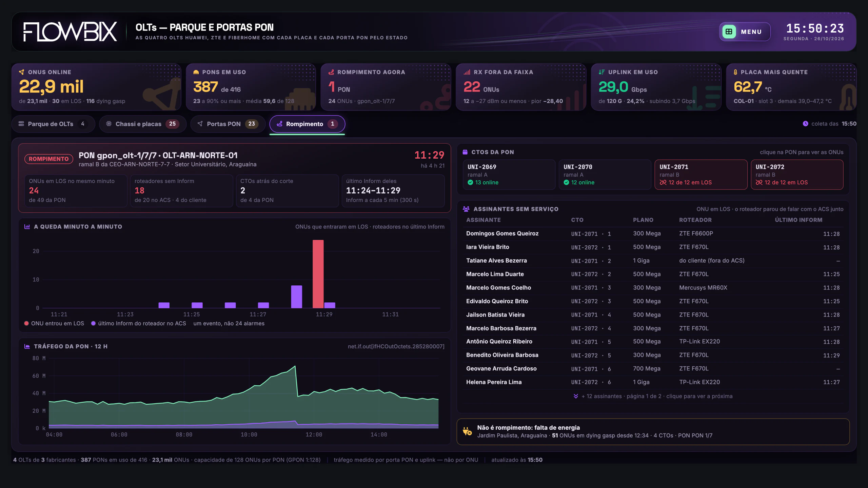Viewport: 868px width, 488px height.
Task: Open CTO card UNI-2070
Action: click(x=605, y=175)
